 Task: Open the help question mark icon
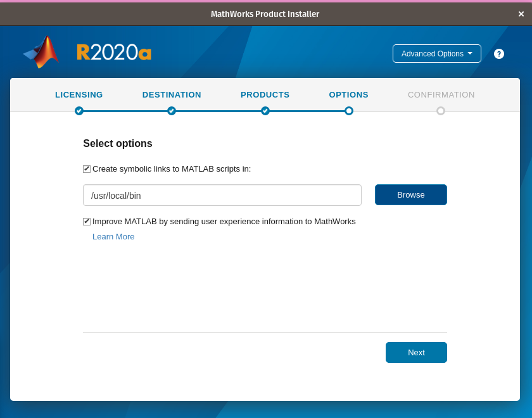499,54
